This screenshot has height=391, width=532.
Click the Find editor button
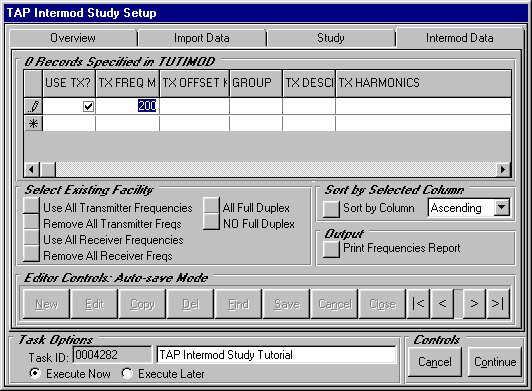pos(239,303)
